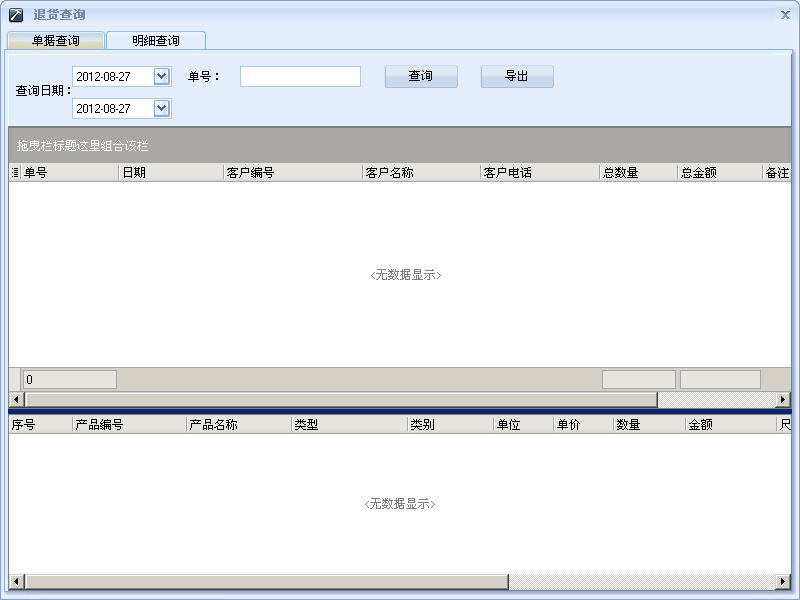Sort by the 金额 column header
The height and width of the screenshot is (600, 800).
731,424
